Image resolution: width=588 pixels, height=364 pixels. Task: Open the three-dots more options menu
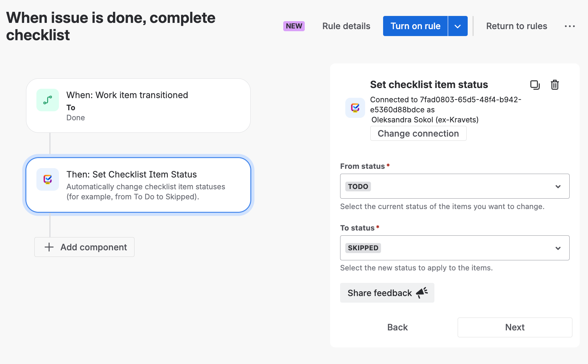[x=570, y=26]
